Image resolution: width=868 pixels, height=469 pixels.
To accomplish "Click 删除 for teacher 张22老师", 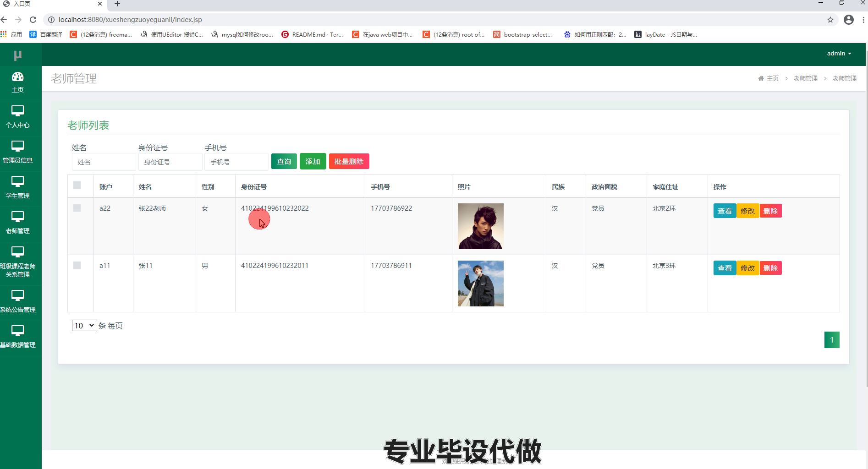I will coord(771,211).
